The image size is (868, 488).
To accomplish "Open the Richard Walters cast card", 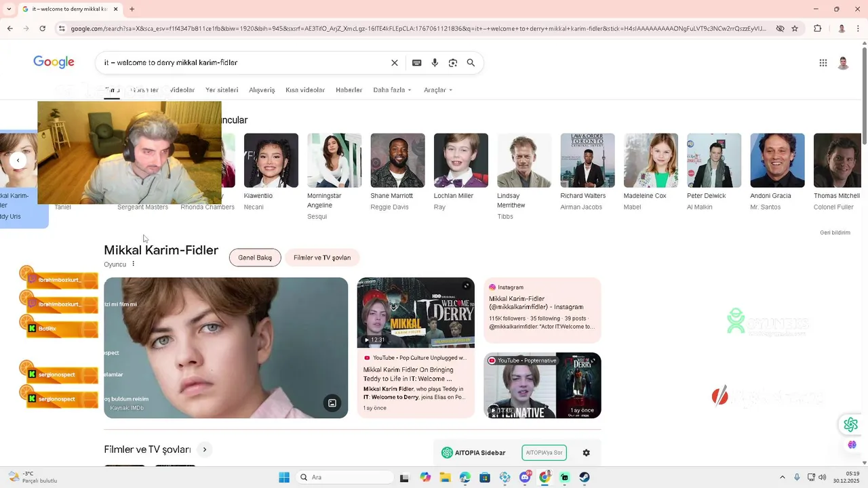I will tap(588, 172).
